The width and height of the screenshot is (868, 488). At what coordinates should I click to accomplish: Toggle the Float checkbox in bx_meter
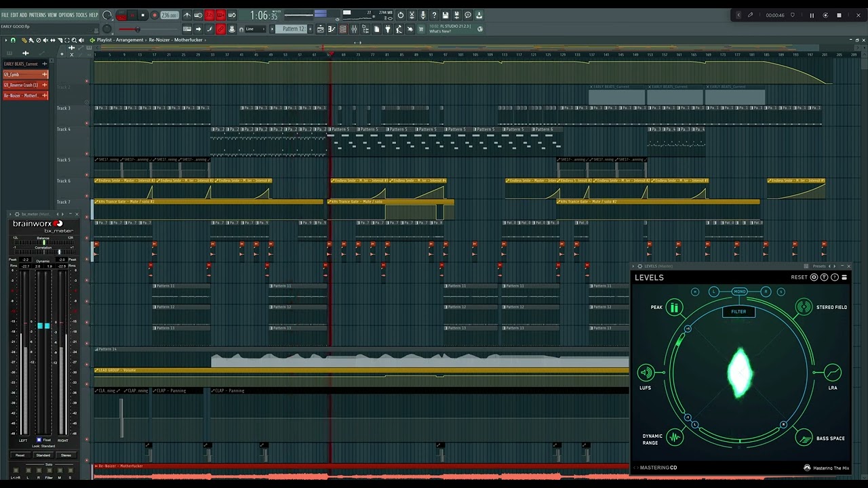pos(39,440)
